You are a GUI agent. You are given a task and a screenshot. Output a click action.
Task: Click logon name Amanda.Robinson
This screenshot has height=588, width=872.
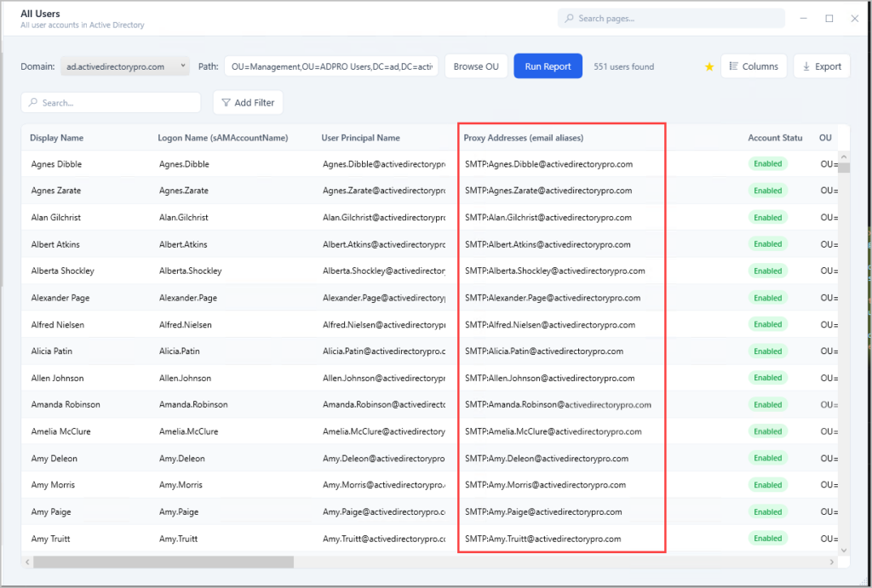coord(193,404)
